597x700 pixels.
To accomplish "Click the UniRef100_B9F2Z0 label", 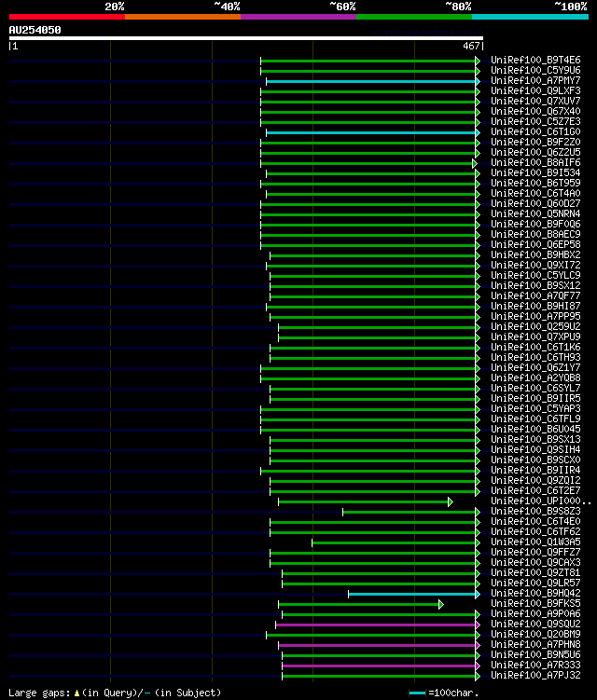I will click(535, 142).
